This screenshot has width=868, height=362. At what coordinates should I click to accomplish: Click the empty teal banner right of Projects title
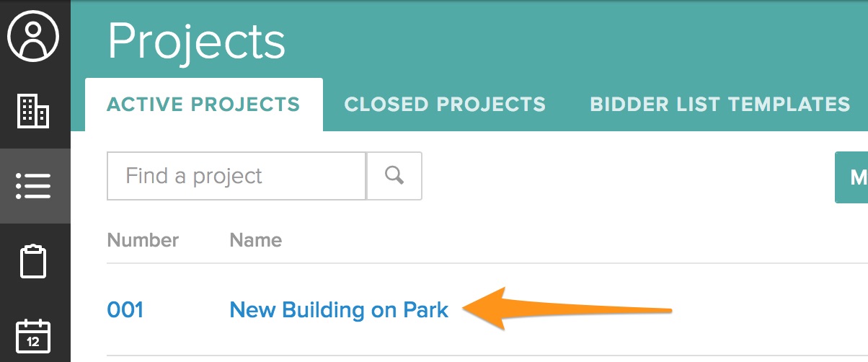(x=577, y=41)
